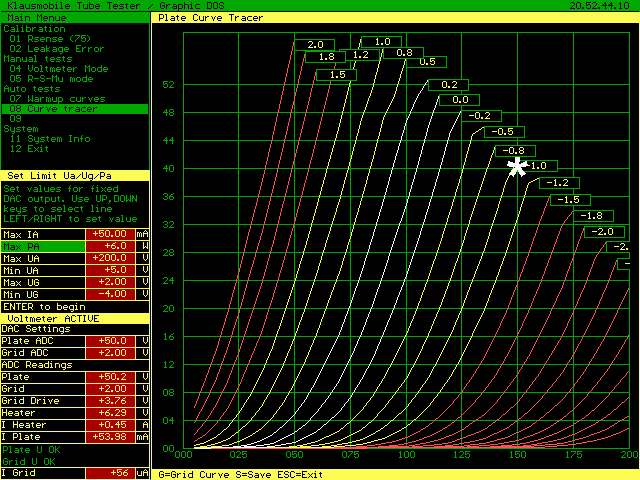
Task: Click the I Grid reading +56
Action: tap(110, 473)
